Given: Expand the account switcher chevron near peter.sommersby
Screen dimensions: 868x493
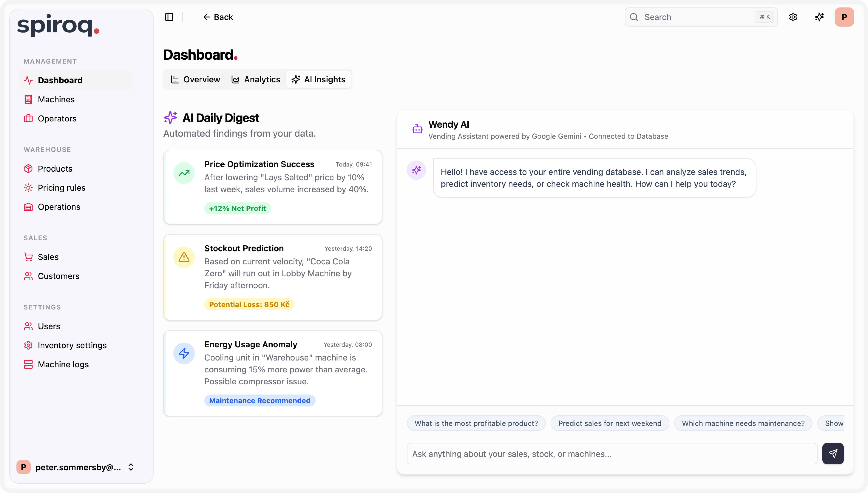Looking at the screenshot, I should tap(131, 467).
